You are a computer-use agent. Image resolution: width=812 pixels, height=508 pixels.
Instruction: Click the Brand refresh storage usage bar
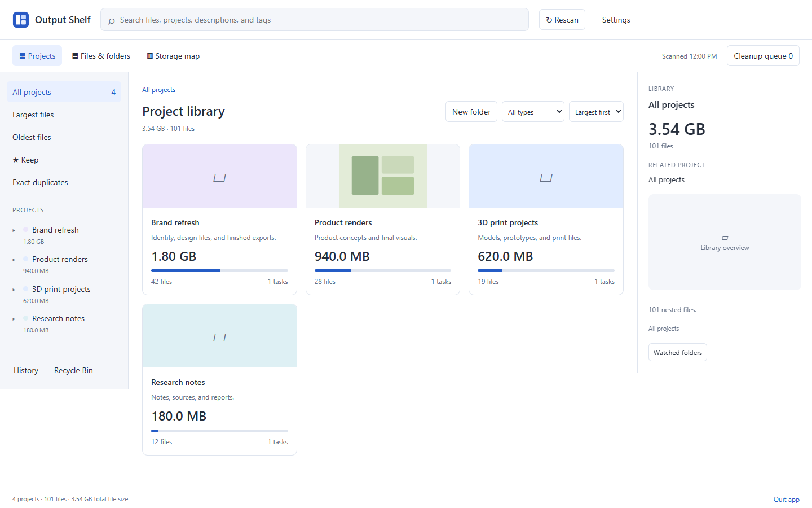pos(219,270)
